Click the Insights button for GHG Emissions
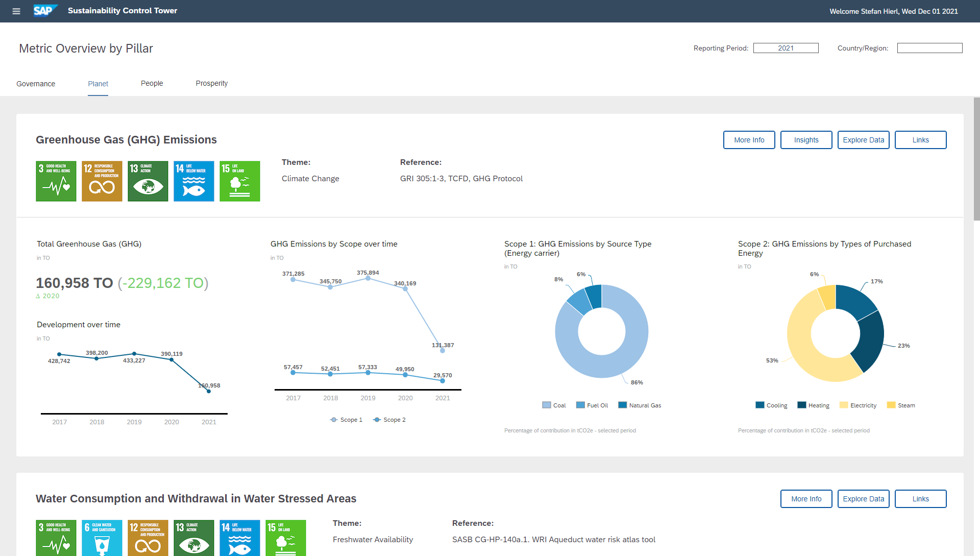 pyautogui.click(x=806, y=139)
